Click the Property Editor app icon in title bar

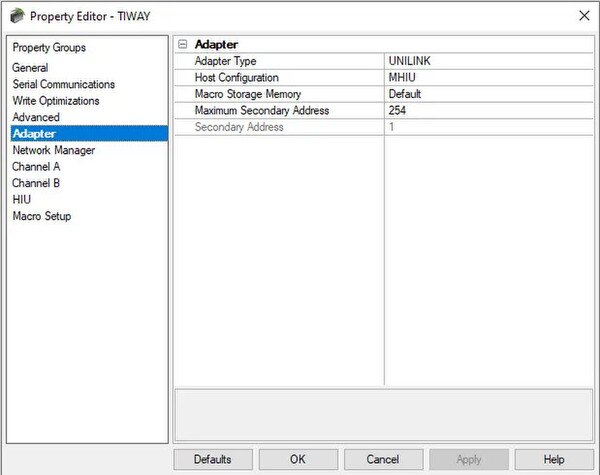[x=17, y=16]
